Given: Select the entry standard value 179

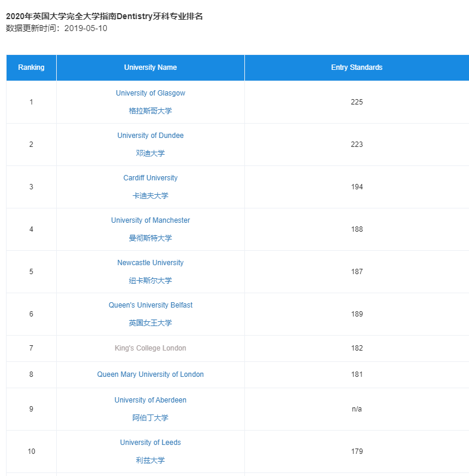Looking at the screenshot, I should (x=357, y=452).
